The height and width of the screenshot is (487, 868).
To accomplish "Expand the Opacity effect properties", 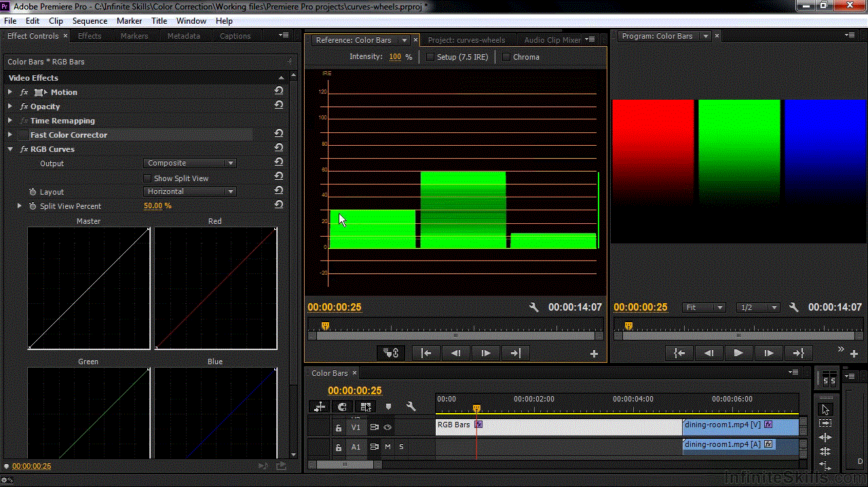I will [x=10, y=106].
